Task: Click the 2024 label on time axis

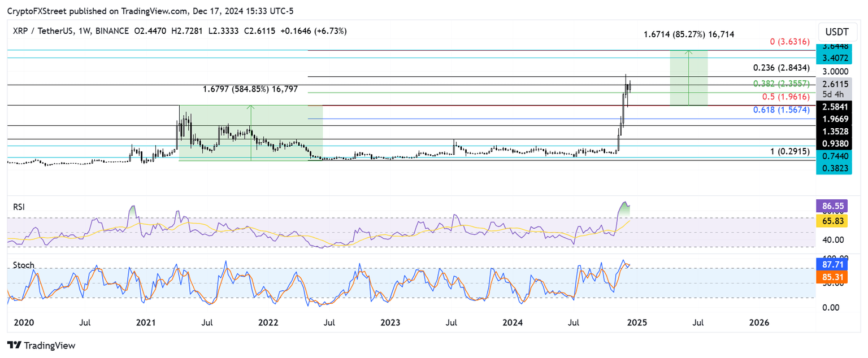Action: click(x=513, y=322)
